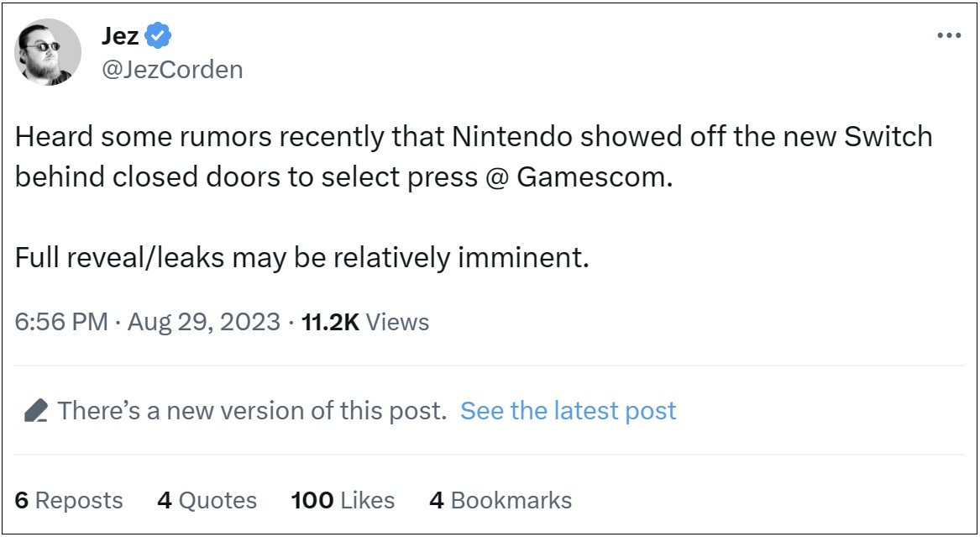Click the 4 Bookmarks count
The image size is (980, 537).
500,501
